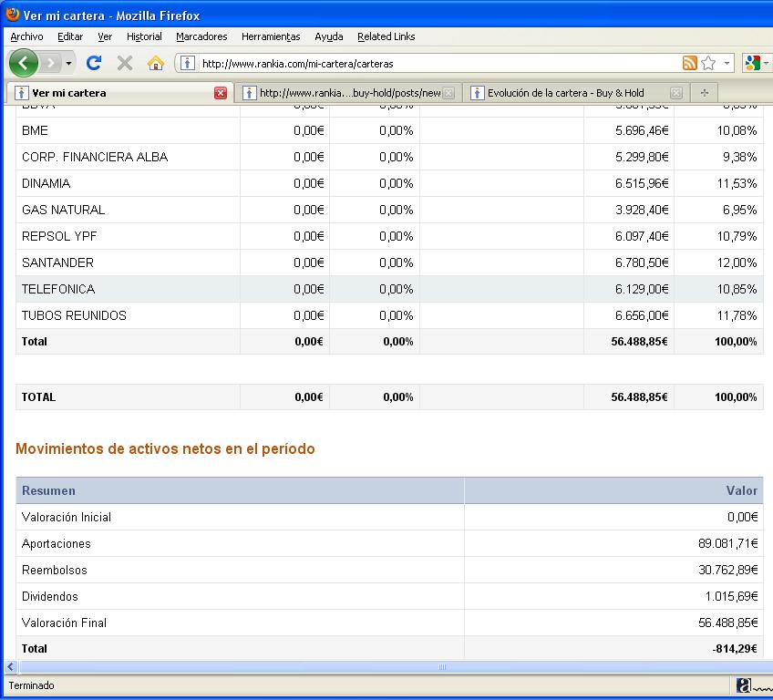Switch to 'Evolución de la cartera' tab

[565, 93]
